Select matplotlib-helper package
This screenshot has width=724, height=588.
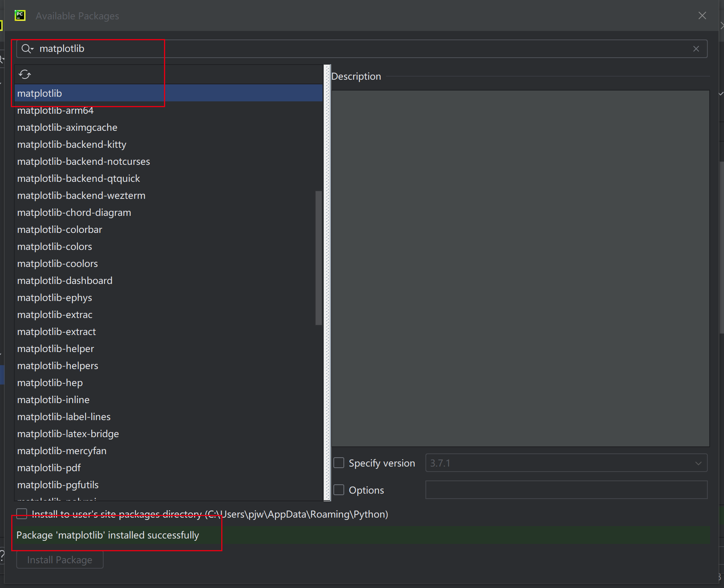click(x=169, y=349)
